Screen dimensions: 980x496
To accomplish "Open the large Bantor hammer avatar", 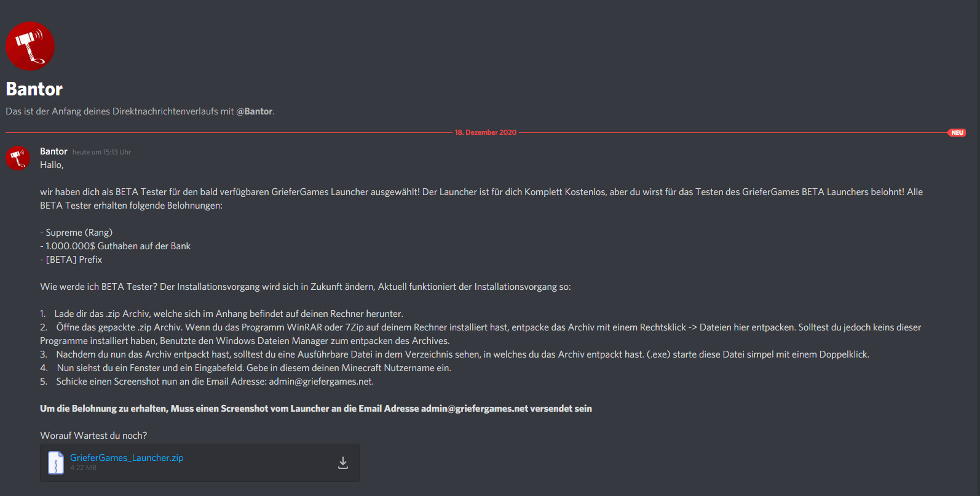I will click(x=30, y=46).
